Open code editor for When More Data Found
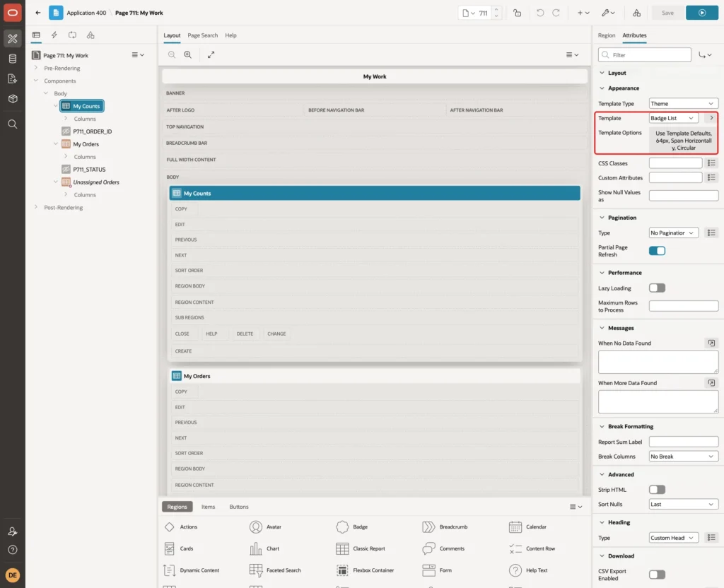724x588 pixels. point(711,382)
